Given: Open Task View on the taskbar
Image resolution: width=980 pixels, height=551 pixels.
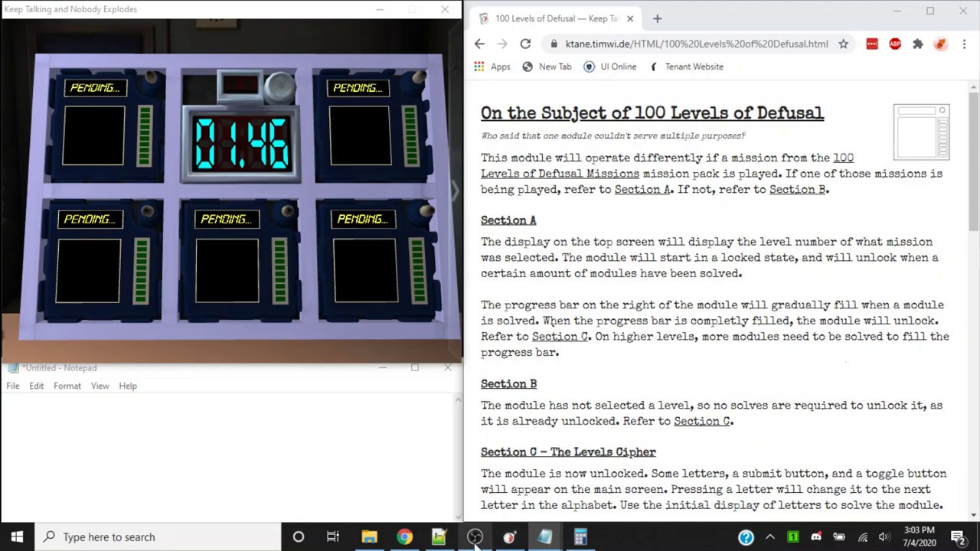Looking at the screenshot, I should 333,536.
